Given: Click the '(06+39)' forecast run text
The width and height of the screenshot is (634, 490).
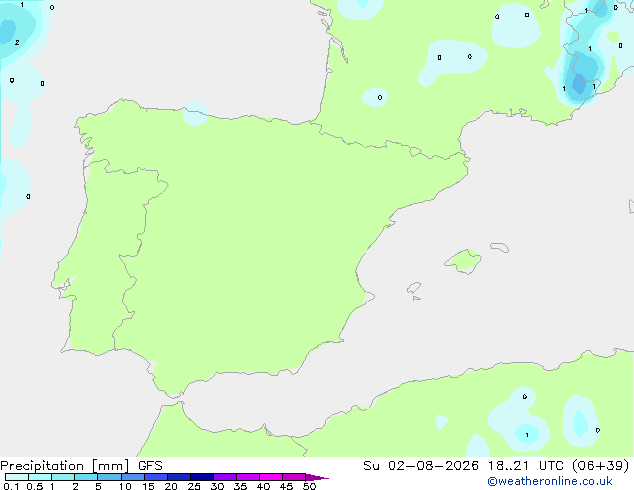Looking at the screenshot, I should pyautogui.click(x=601, y=466).
